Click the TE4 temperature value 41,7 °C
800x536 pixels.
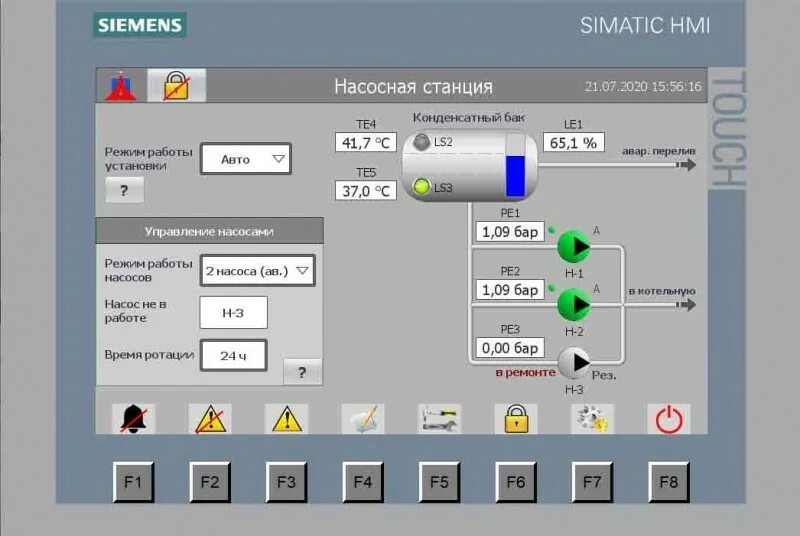[x=366, y=142]
